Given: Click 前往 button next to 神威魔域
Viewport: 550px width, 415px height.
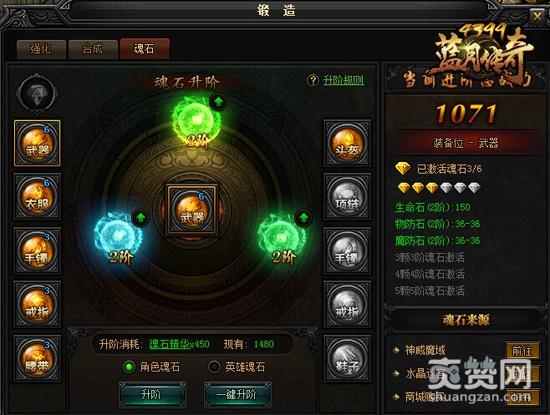Looking at the screenshot, I should point(522,350).
